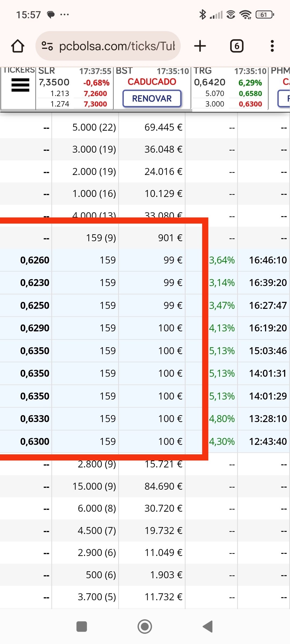Click percentage 3,14%
The width and height of the screenshot is (290, 644).
coord(222,283)
